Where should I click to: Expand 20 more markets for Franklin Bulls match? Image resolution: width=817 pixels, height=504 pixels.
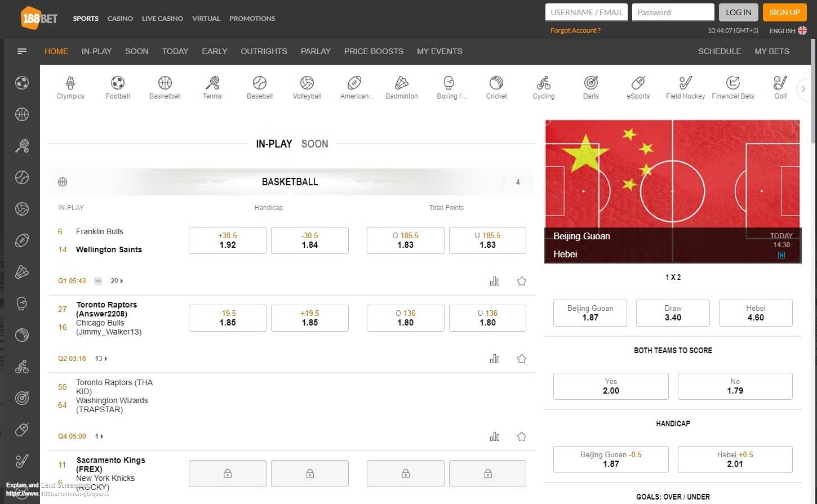tap(117, 280)
